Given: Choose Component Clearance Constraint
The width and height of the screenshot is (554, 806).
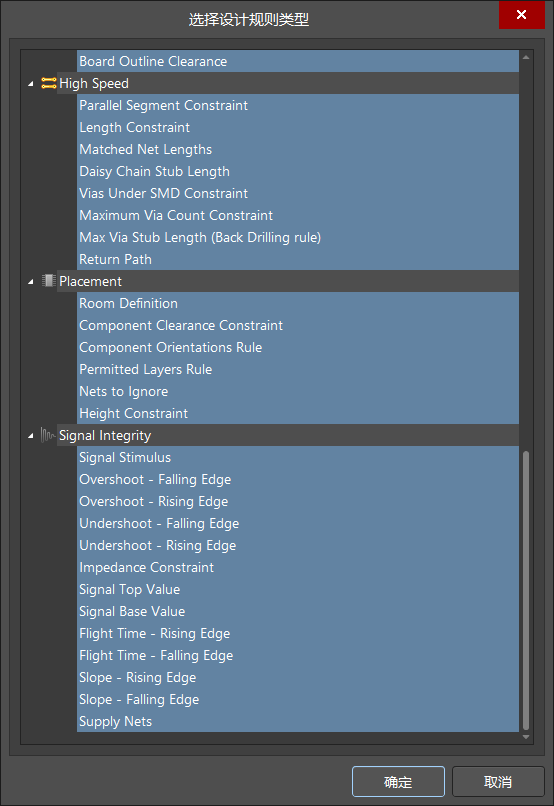Looking at the screenshot, I should pos(298,325).
